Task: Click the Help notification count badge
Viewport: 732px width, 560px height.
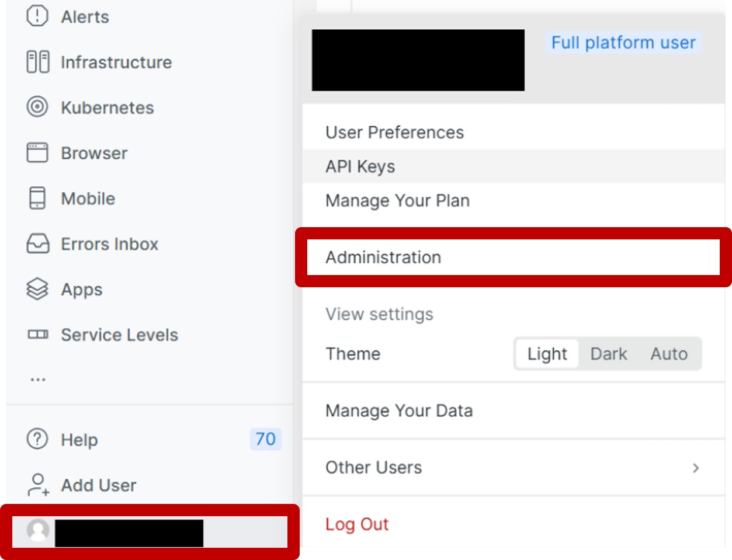Action: pos(265,439)
